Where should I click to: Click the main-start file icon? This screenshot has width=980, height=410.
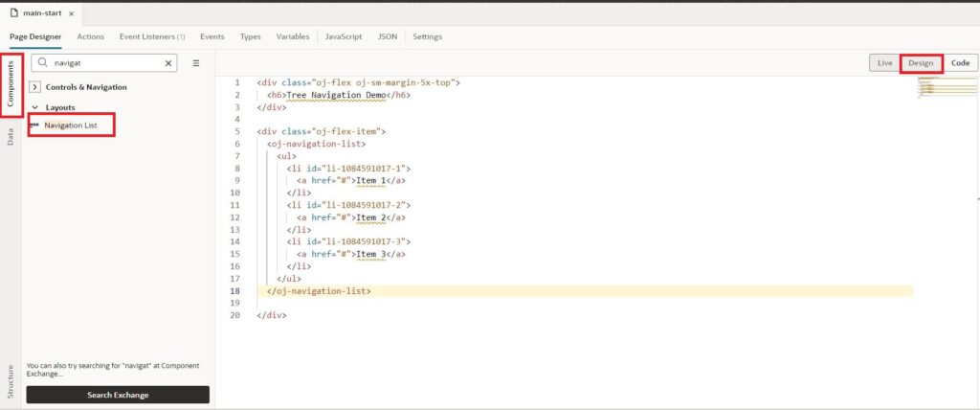(x=12, y=13)
